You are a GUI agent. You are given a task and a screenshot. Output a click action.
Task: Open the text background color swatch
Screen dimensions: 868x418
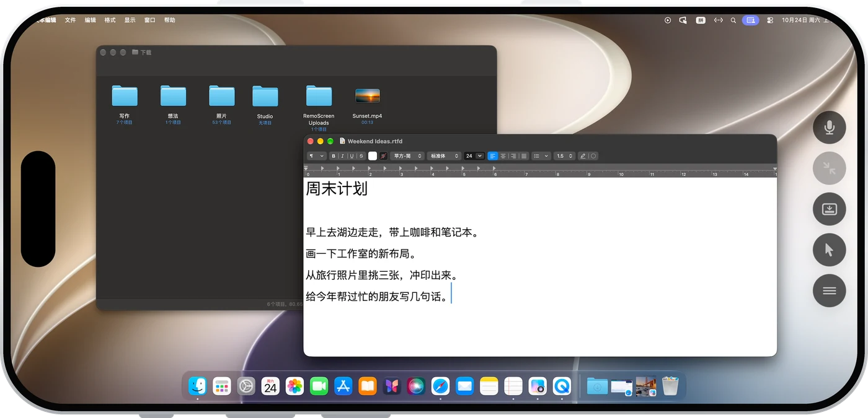pyautogui.click(x=383, y=156)
